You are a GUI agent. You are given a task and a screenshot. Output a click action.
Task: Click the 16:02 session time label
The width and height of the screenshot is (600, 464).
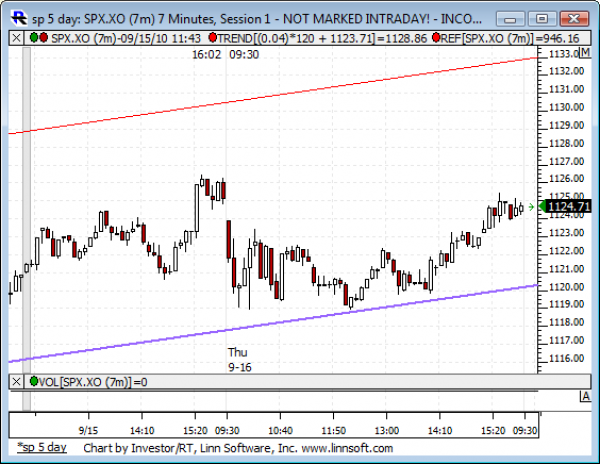pyautogui.click(x=207, y=55)
